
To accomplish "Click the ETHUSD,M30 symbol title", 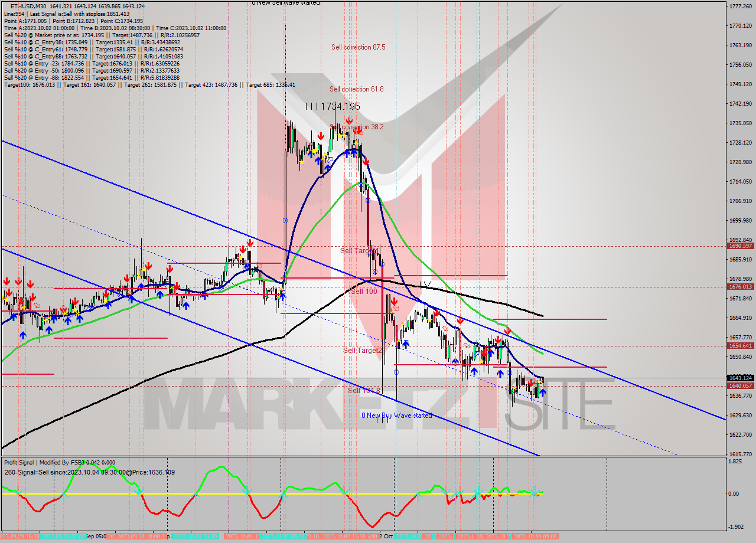I will click(28, 6).
